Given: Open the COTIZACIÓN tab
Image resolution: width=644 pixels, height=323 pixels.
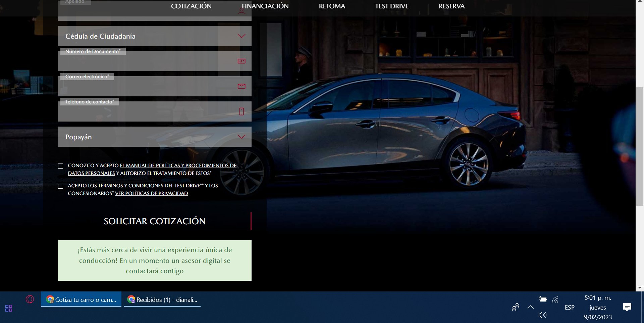Looking at the screenshot, I should 191,6.
